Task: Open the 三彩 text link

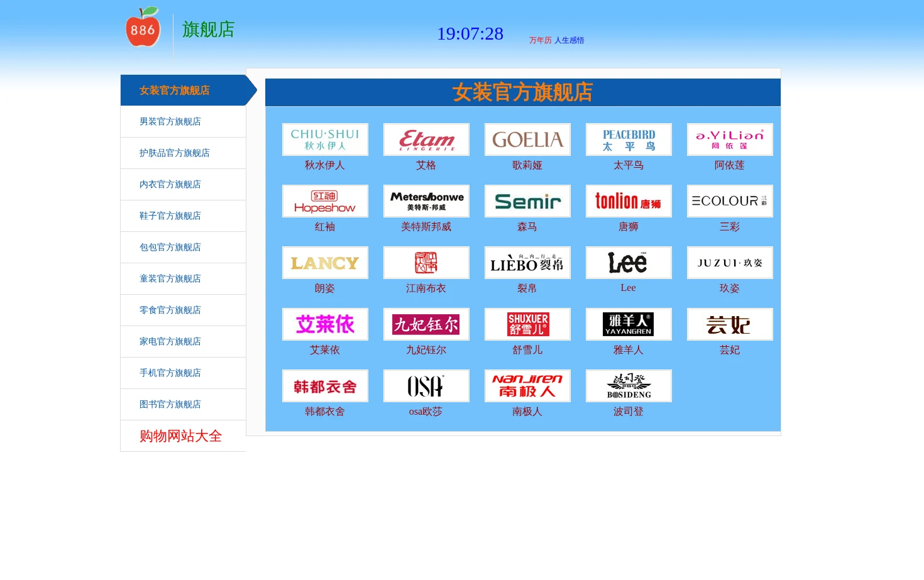Action: pyautogui.click(x=730, y=227)
